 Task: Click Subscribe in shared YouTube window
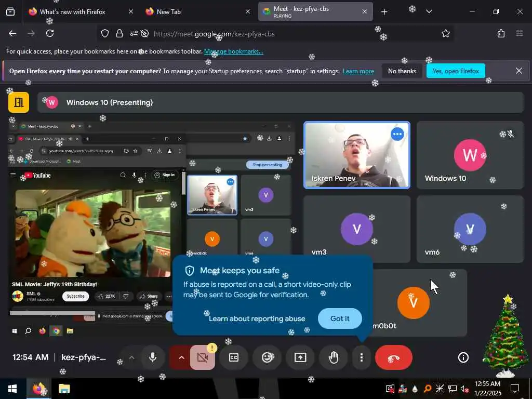[x=75, y=296]
